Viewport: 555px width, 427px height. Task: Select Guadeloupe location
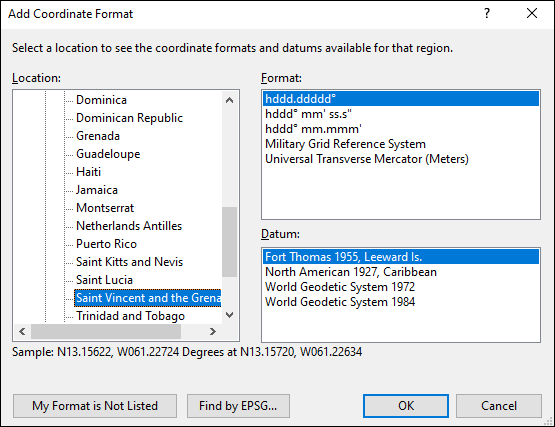click(108, 154)
